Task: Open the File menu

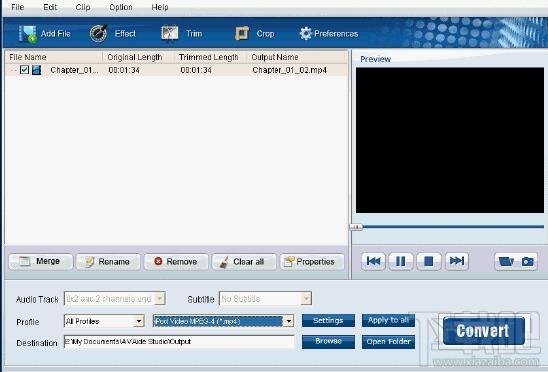Action: tap(17, 7)
